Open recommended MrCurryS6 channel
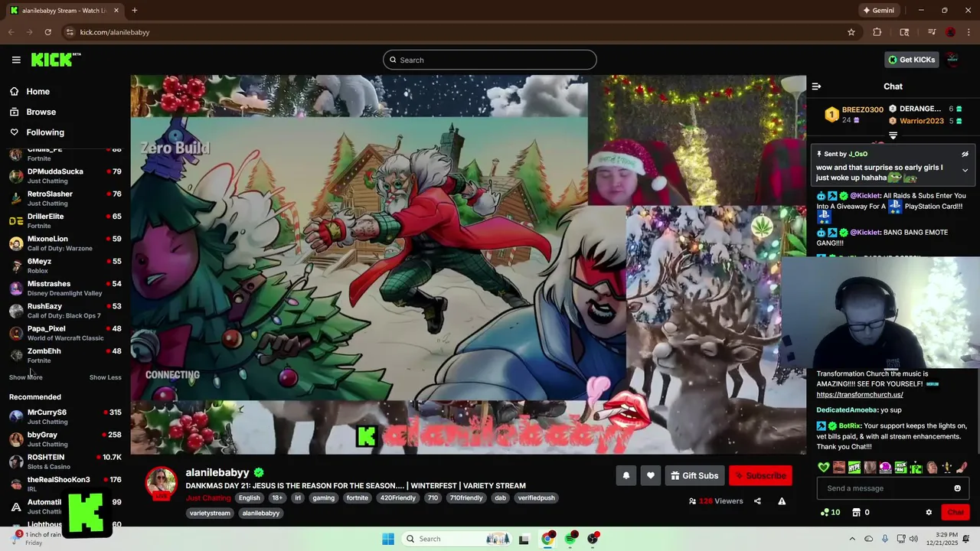 65,416
